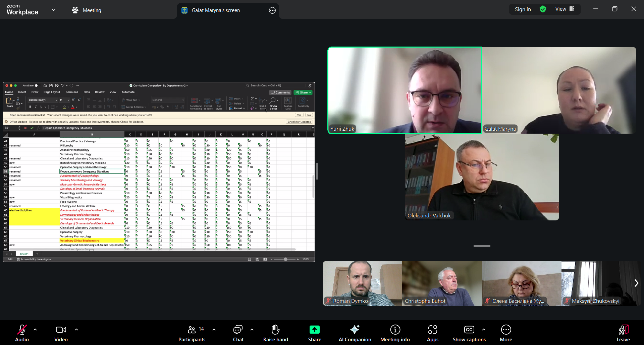Open the Automate tab in Excel
This screenshot has width=644, height=345.
pyautogui.click(x=128, y=92)
